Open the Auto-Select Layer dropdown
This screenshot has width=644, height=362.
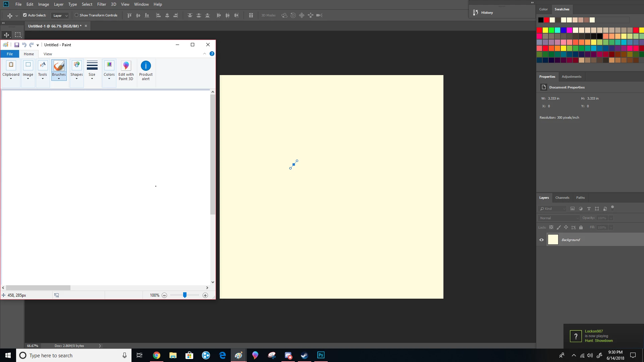pos(60,15)
